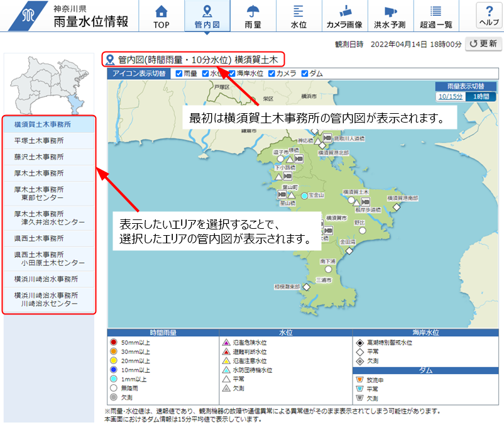
Task: Open the ヘルプ help button
Action: (x=489, y=15)
